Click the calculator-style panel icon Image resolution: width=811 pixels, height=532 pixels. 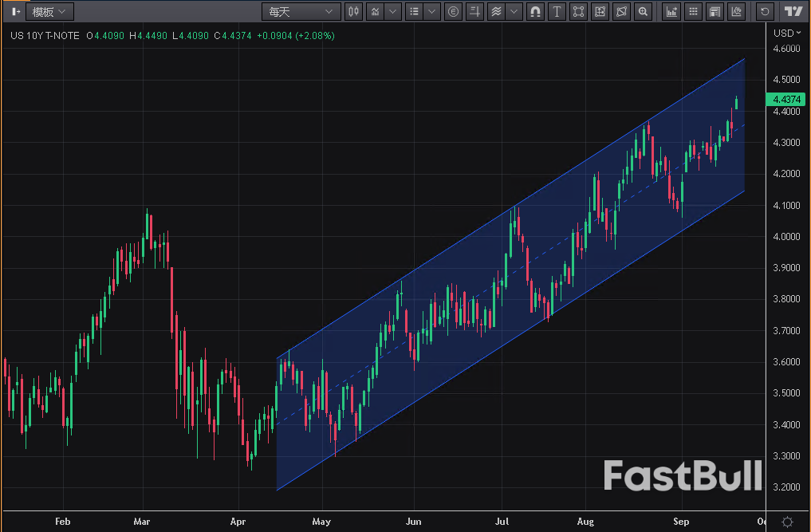point(715,11)
